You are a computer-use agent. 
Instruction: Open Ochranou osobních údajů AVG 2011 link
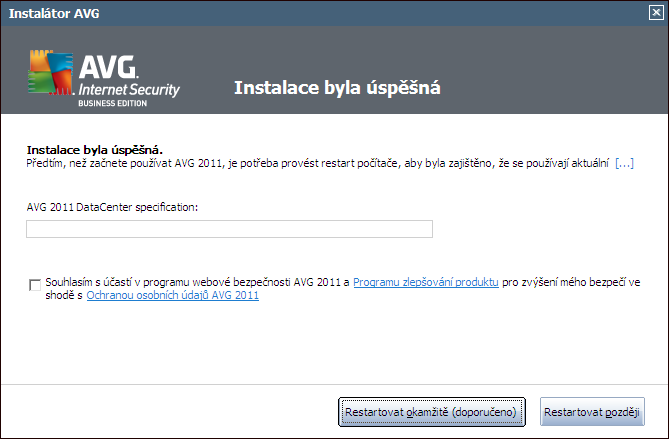[172, 295]
